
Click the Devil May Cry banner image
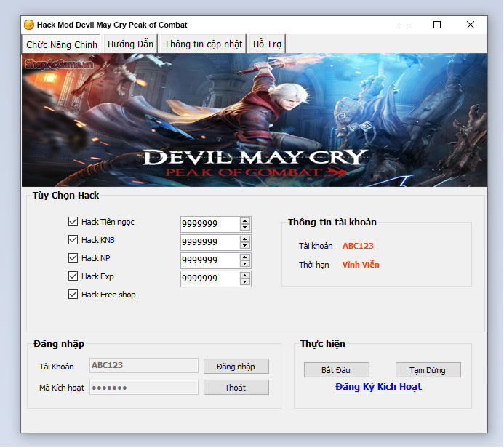[x=255, y=120]
